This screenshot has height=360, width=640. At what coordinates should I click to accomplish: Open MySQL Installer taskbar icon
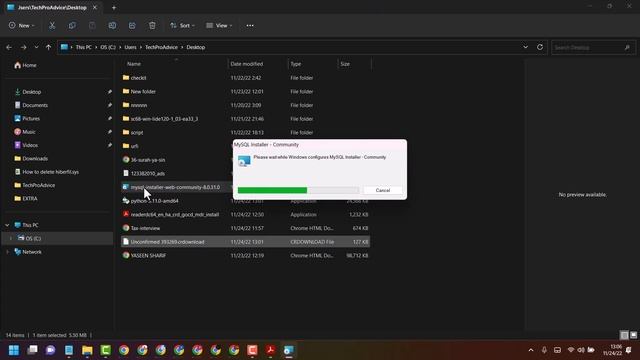(289, 350)
